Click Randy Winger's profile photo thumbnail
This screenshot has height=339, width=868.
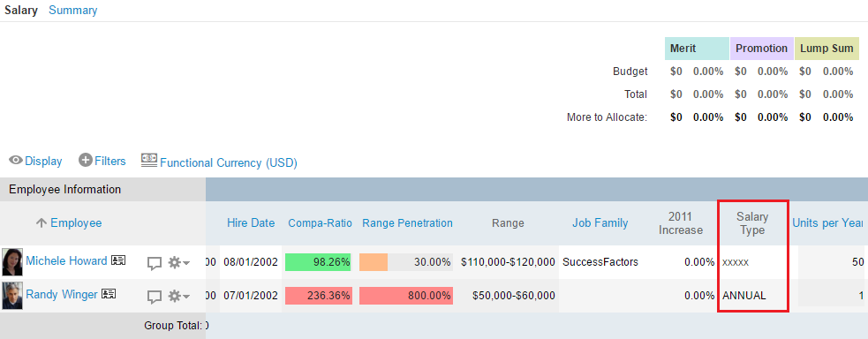12,296
